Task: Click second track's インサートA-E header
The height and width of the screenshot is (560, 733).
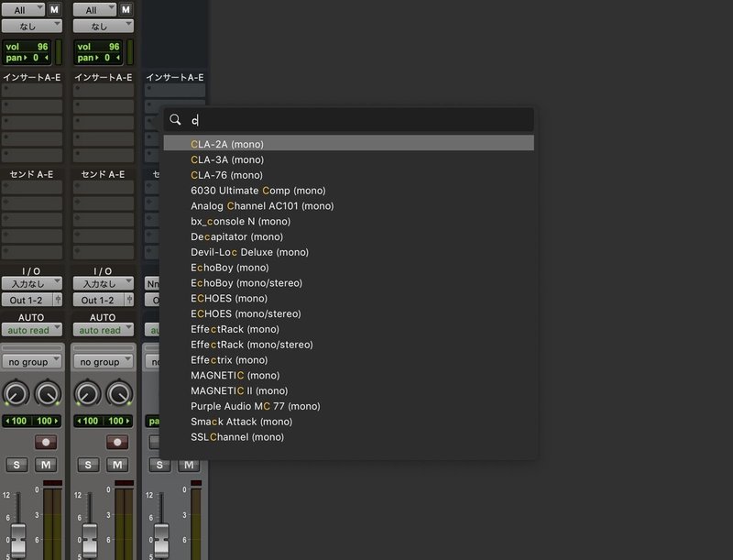Action: pyautogui.click(x=104, y=77)
